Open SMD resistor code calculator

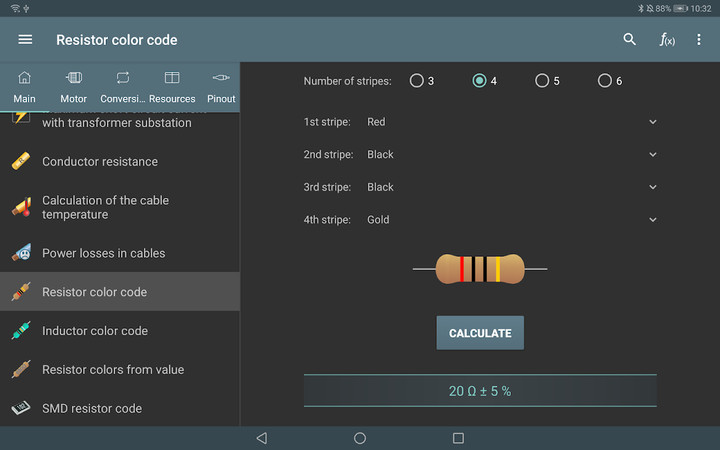120,408
